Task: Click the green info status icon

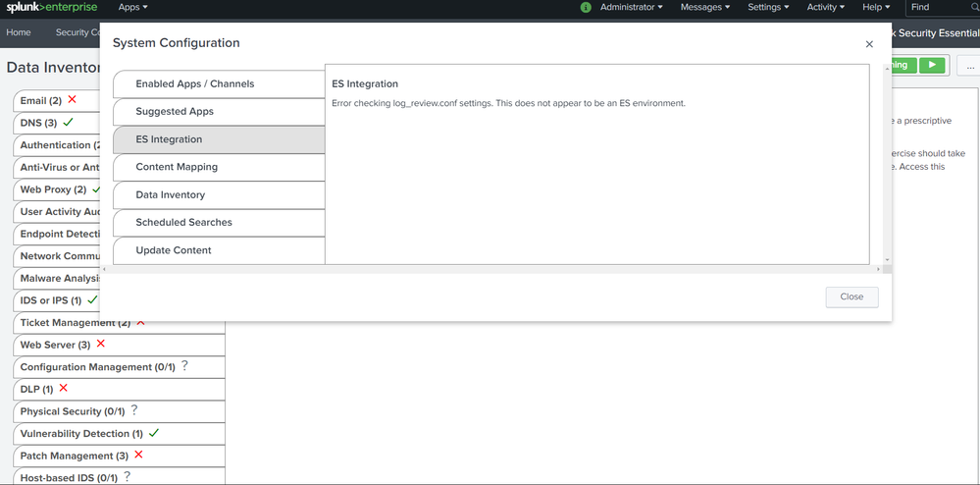Action: pos(586,8)
